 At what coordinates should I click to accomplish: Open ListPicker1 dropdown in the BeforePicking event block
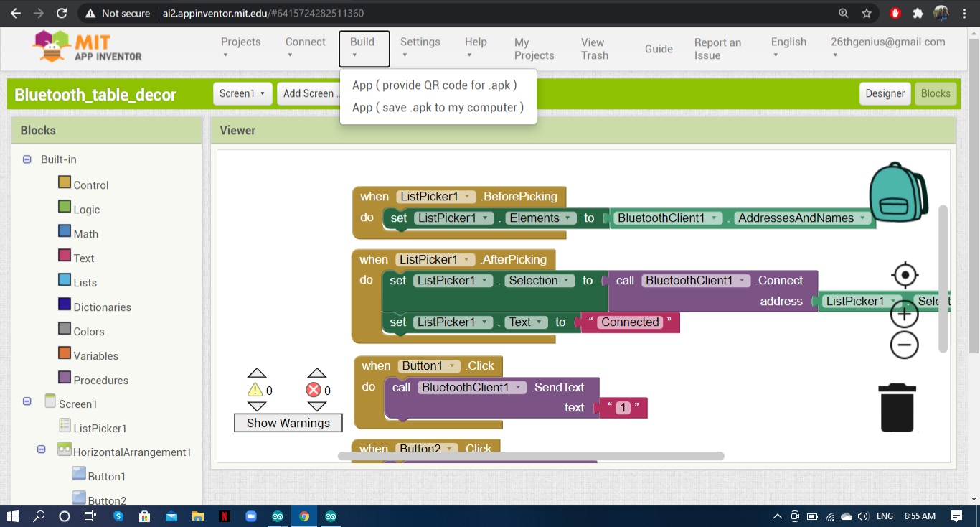(x=437, y=197)
